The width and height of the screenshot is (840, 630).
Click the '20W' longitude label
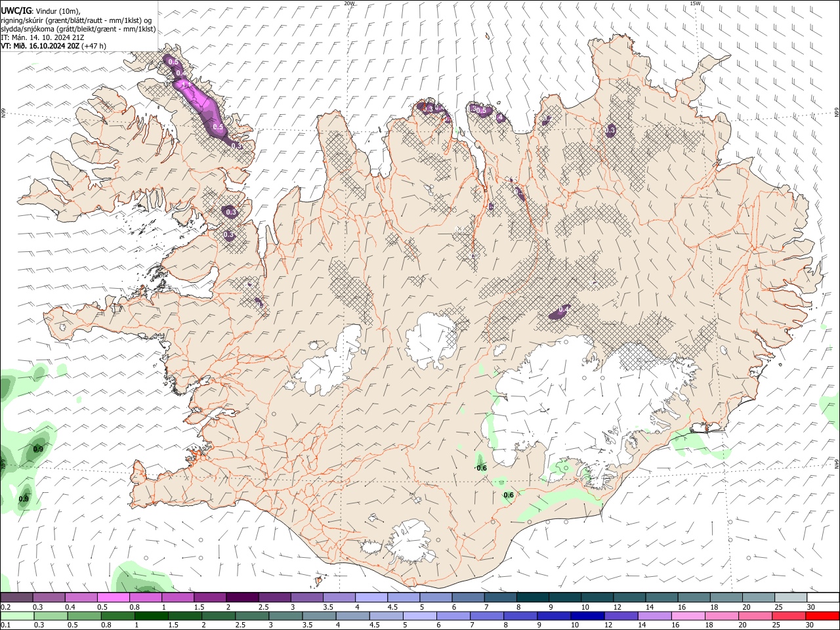349,3
